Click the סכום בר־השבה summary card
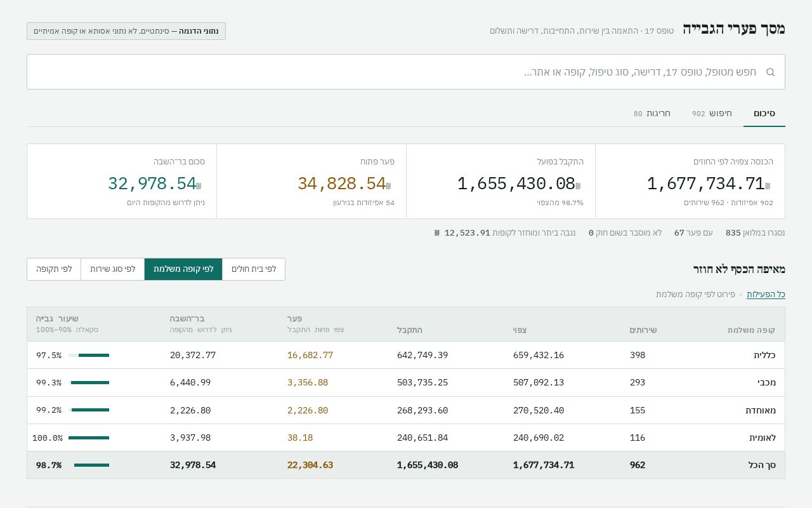Screen dimensions: 812x508 coord(122,181)
